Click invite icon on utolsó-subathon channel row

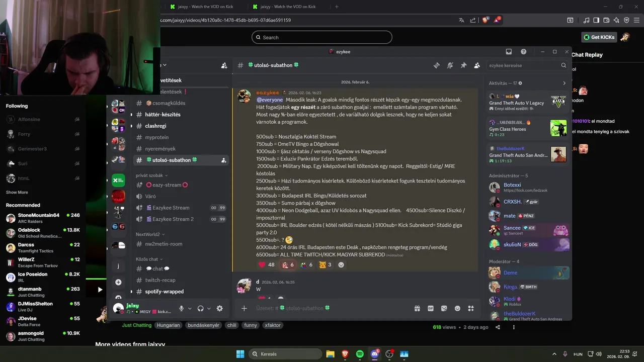tap(223, 160)
